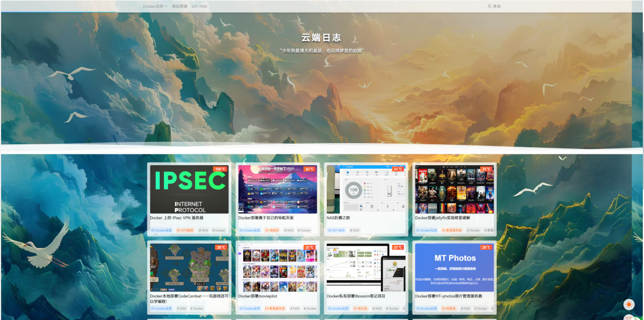
Task: Click # NAS tag under navigation page article
Action: (x=289, y=231)
